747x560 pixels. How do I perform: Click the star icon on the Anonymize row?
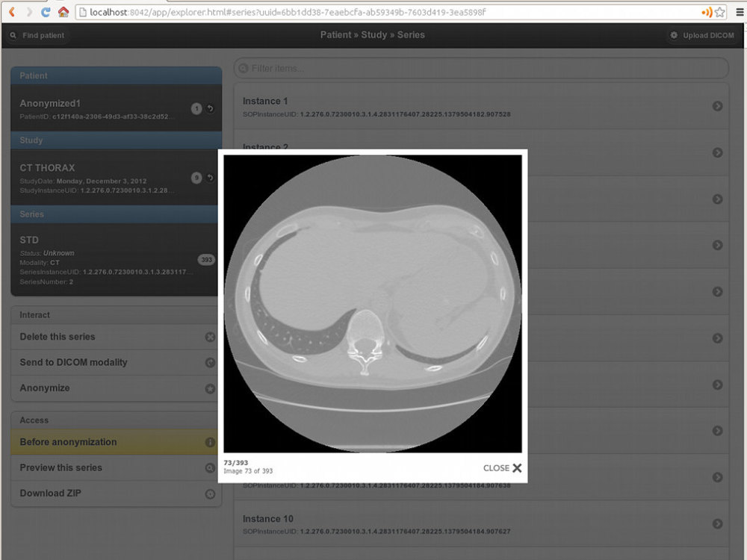[x=210, y=388]
